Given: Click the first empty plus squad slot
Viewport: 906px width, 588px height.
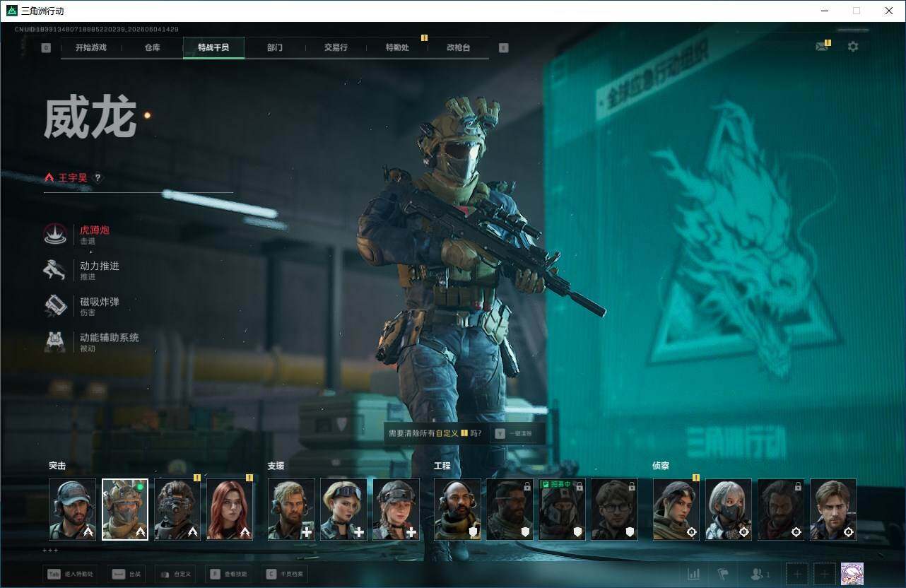Looking at the screenshot, I should pyautogui.click(x=797, y=575).
